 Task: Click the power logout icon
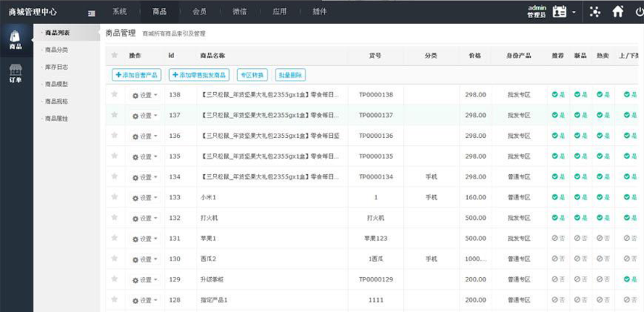coord(640,12)
